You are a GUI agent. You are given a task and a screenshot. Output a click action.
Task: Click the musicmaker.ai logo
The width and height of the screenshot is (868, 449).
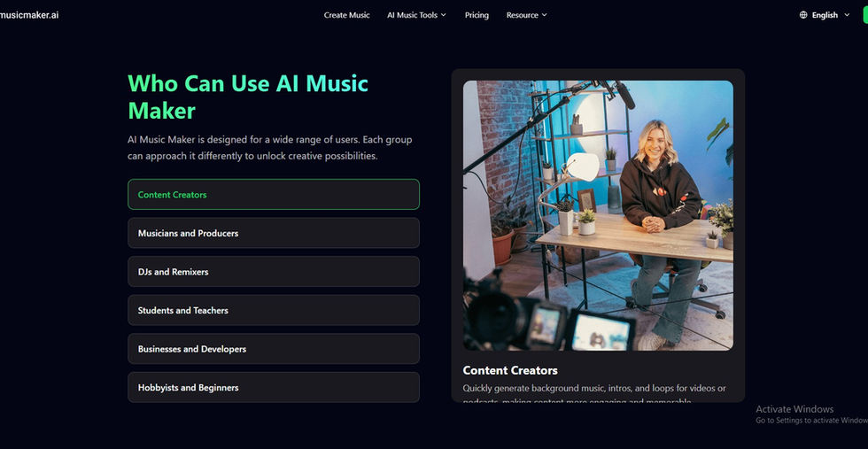(28, 15)
